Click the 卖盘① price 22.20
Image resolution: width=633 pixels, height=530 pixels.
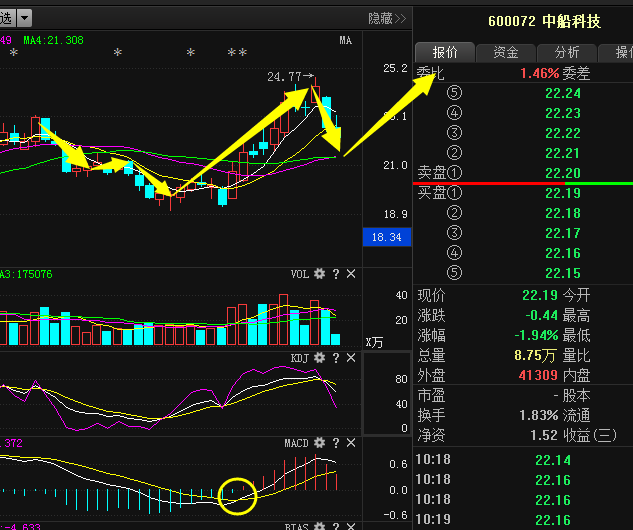(x=562, y=173)
